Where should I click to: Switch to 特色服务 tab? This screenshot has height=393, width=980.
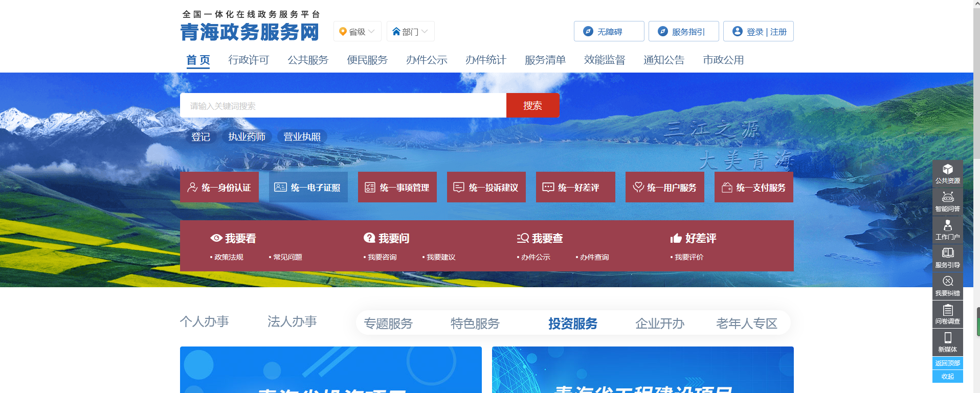point(475,323)
